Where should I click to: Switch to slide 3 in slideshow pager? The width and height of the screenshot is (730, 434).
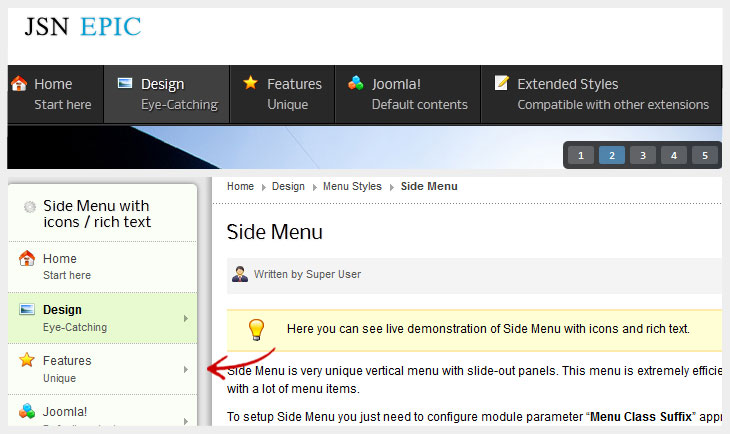click(x=643, y=155)
